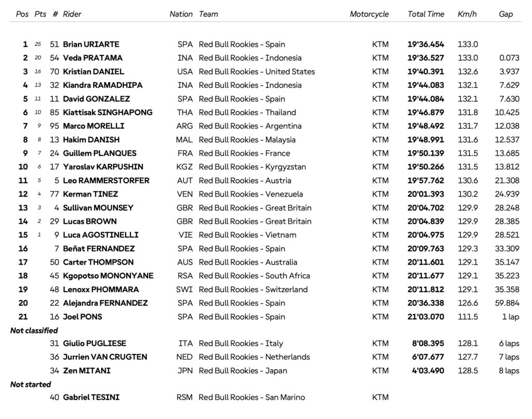The image size is (532, 419).
Task: Select the winning time 19'36.454
Action: point(426,45)
